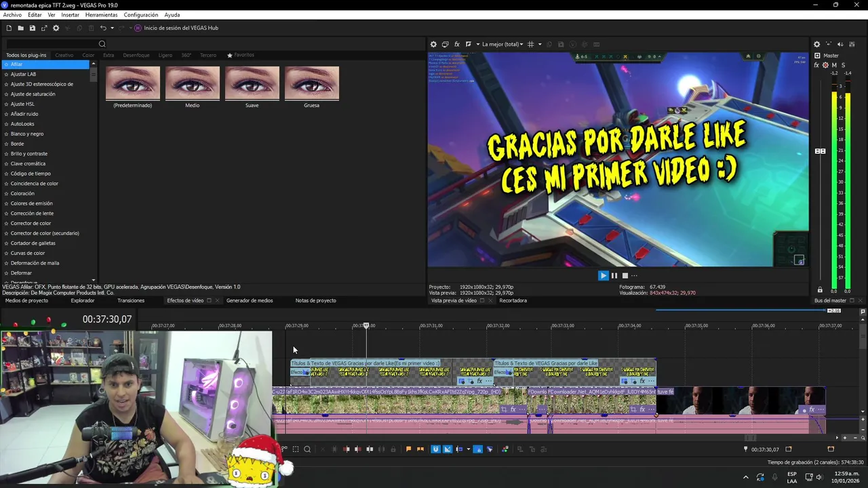Open preview settings gear above the video preview
This screenshot has width=868, height=488.
click(433, 44)
